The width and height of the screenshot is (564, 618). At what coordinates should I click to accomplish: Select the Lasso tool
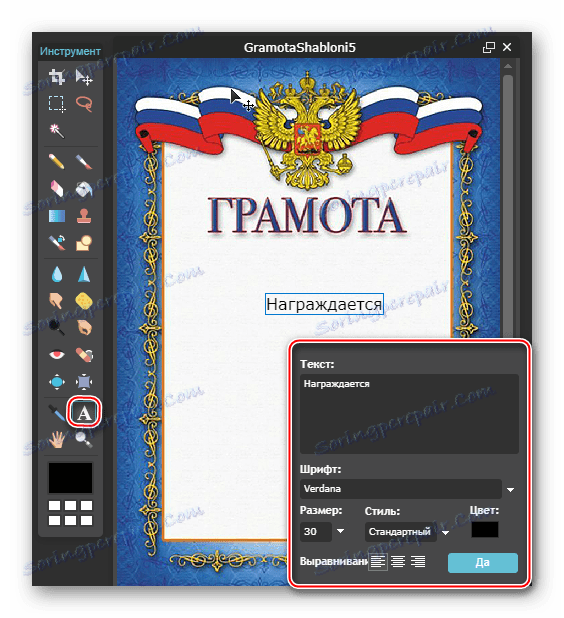(x=84, y=104)
